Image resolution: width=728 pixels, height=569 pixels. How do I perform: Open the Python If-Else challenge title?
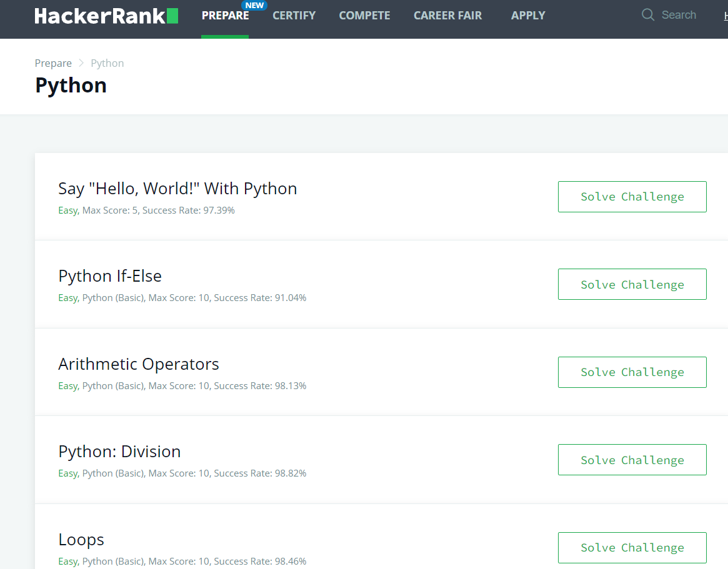tap(110, 275)
